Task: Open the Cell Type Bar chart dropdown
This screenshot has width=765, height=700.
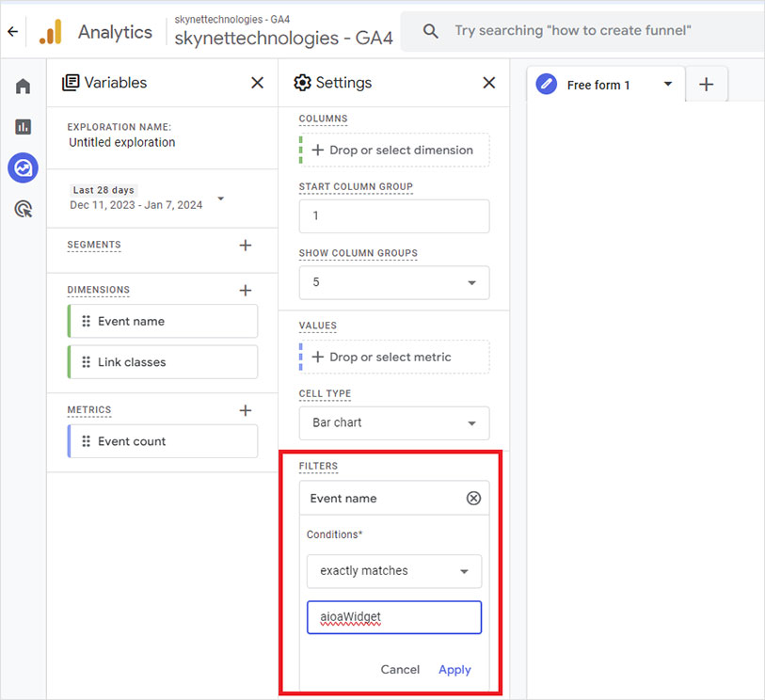Action: [x=393, y=423]
